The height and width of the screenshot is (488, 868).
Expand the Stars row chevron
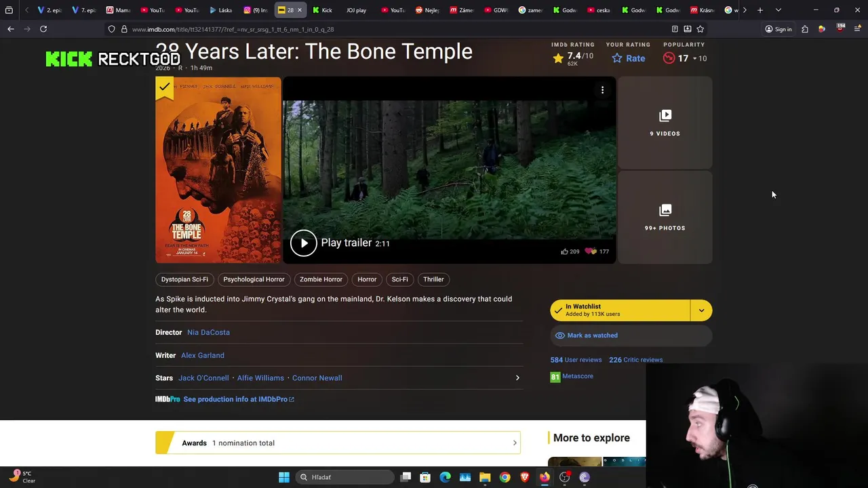tap(517, 378)
